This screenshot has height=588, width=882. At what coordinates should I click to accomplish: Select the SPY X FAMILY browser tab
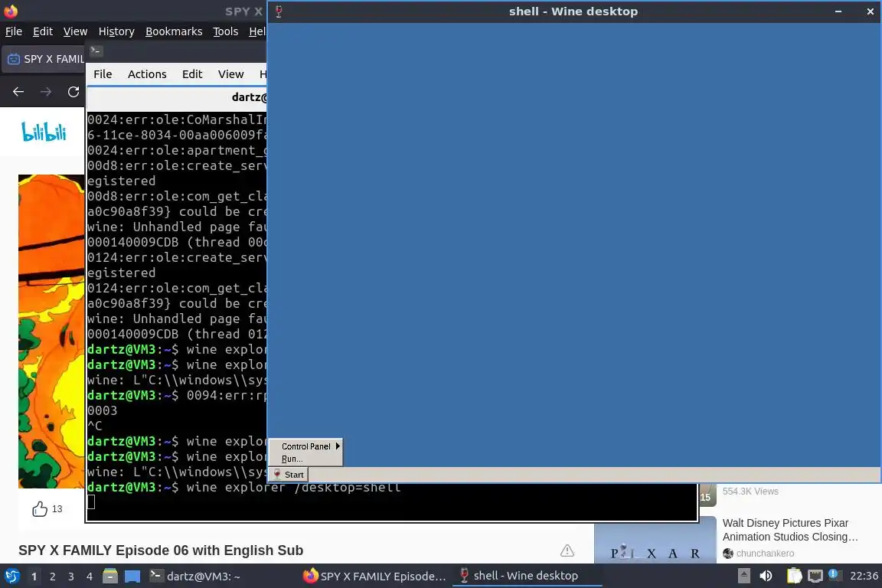tap(44, 59)
